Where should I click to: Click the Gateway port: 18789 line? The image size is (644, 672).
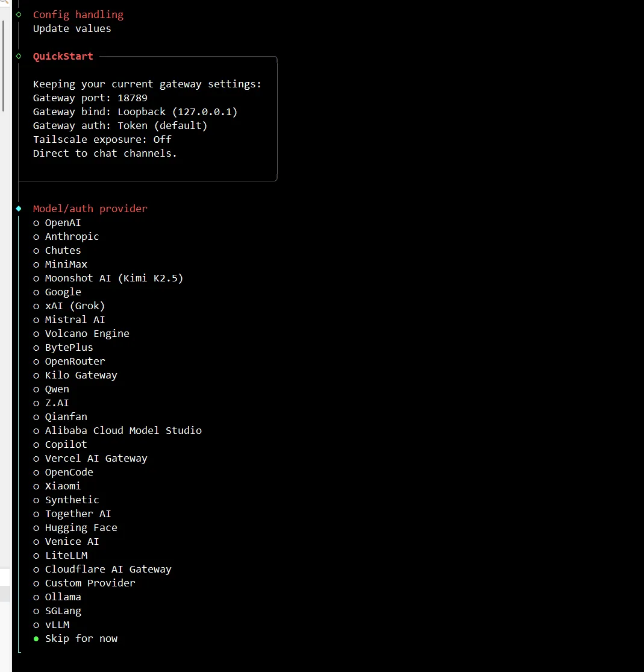(x=90, y=98)
